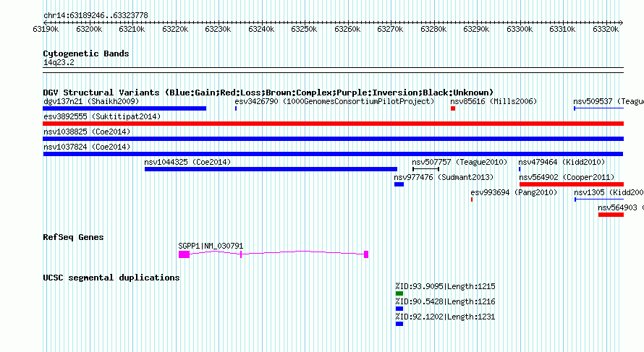The image size is (644, 352).
Task: Click the dgv137n21 Shaikh2009 blue gain bar
Action: [x=124, y=108]
